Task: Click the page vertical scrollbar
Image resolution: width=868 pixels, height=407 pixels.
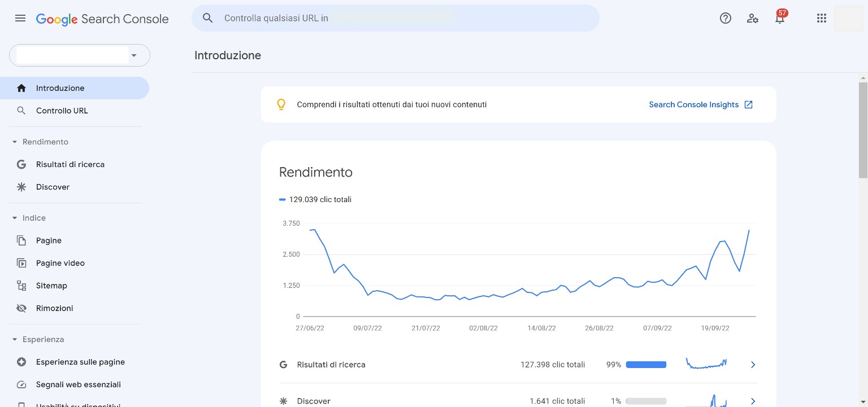Action: [863, 130]
